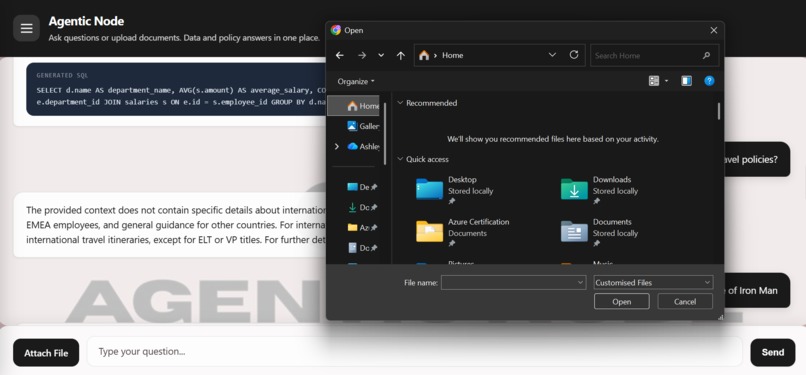Click the main file list scrollbar
Screen dimensions: 806x375
pyautogui.click(x=719, y=111)
